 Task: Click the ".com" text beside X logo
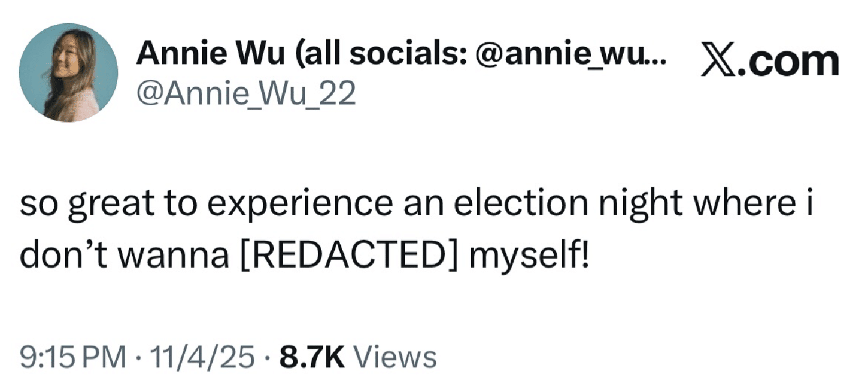click(788, 60)
